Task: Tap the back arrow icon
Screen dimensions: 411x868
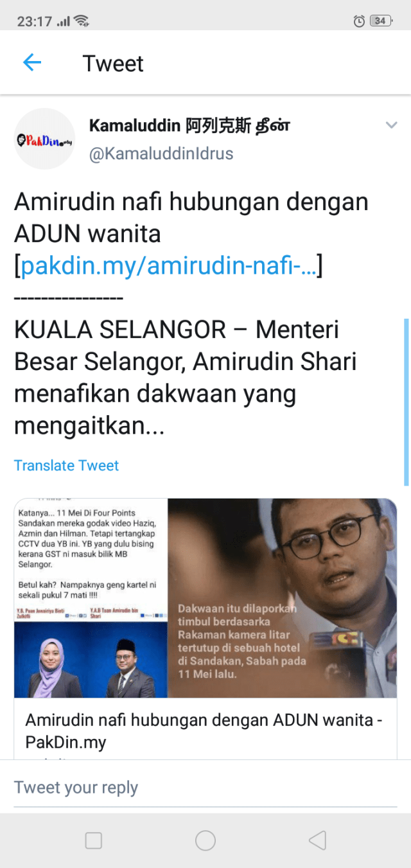Action: 31,62
